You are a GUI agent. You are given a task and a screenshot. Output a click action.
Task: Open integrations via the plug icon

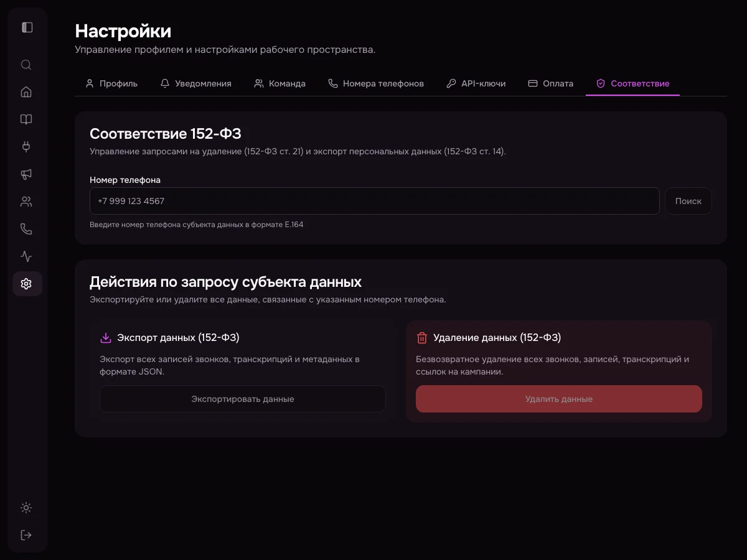click(26, 146)
